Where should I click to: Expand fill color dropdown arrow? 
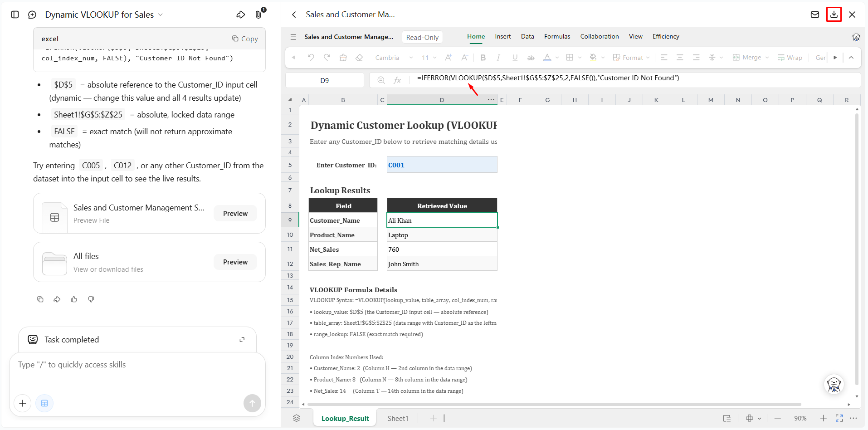pos(603,58)
